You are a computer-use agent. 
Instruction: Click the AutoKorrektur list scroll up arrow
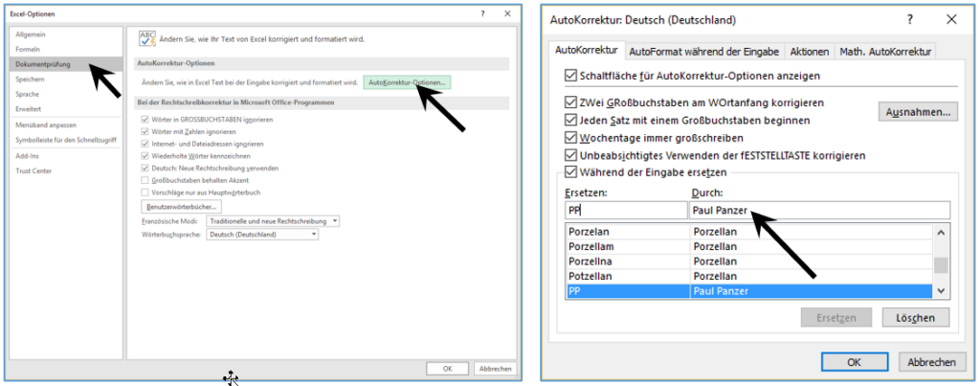point(941,232)
